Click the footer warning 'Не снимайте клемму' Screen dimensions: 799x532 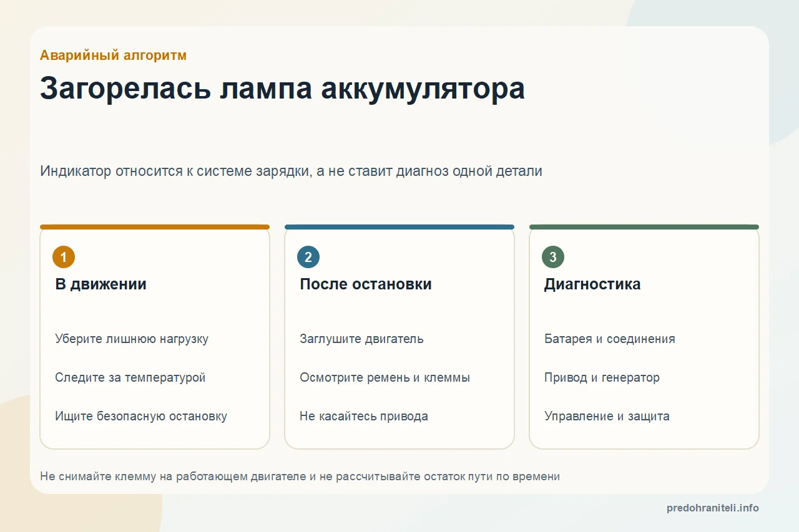pyautogui.click(x=300, y=476)
